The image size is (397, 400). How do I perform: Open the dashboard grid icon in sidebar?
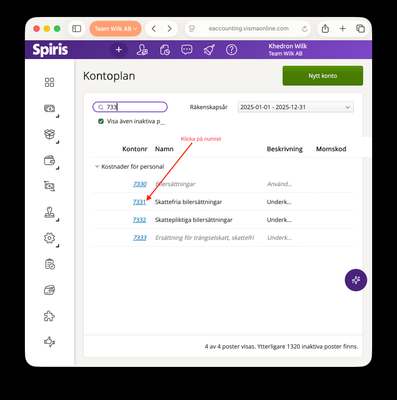coord(49,82)
